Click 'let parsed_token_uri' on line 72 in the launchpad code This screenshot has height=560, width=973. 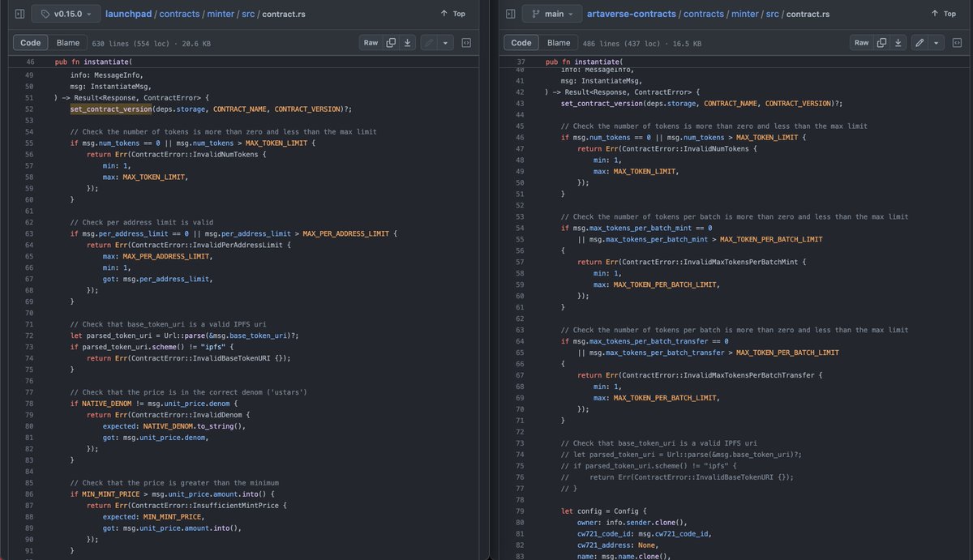tap(109, 336)
